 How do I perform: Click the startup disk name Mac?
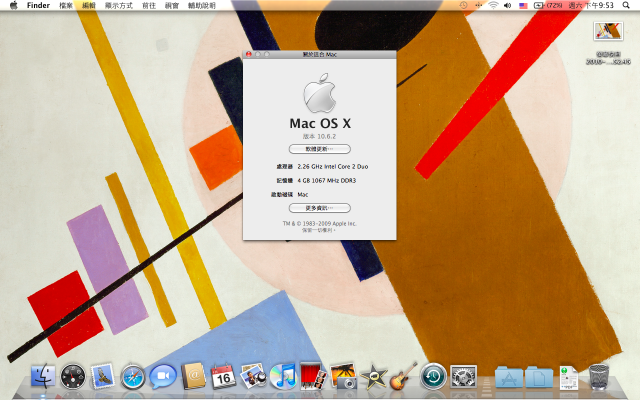coord(302,195)
